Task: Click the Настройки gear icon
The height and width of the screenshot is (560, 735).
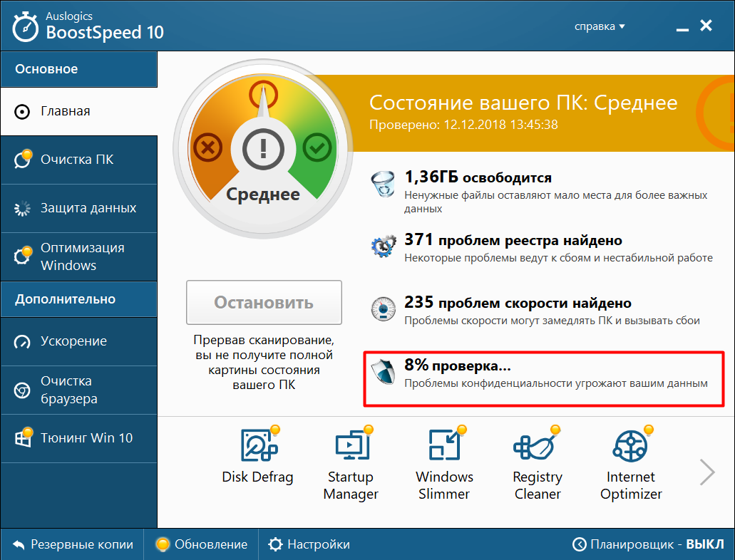Action: pyautogui.click(x=275, y=544)
